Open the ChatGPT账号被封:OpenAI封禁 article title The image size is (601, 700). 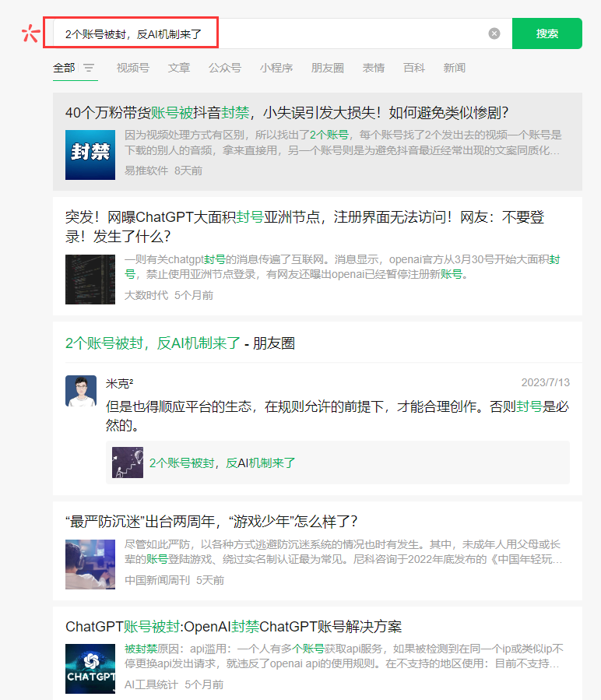click(x=234, y=626)
